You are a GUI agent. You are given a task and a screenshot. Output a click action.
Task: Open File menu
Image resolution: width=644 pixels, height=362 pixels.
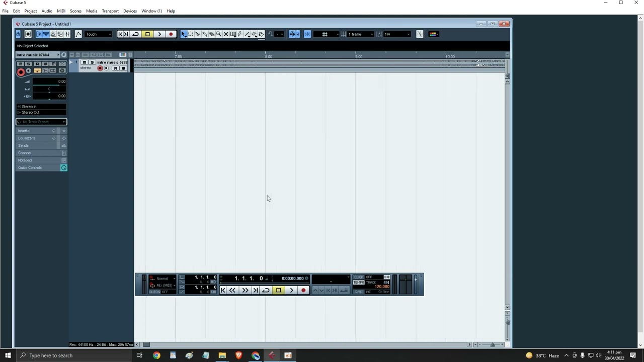tap(5, 11)
